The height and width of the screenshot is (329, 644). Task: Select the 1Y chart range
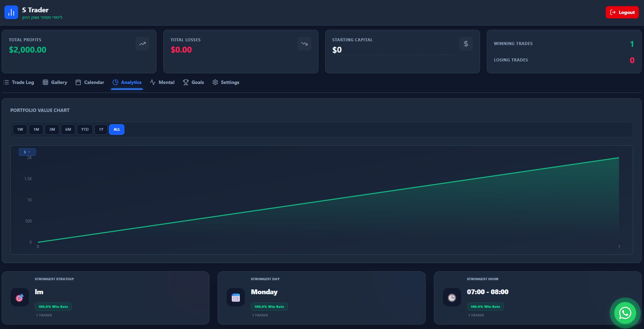101,129
